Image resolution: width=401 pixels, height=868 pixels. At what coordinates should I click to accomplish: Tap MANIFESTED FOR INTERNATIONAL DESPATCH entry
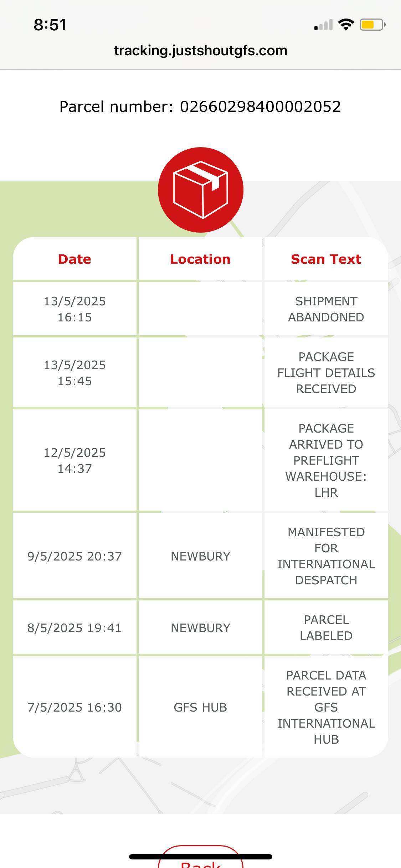click(x=326, y=556)
